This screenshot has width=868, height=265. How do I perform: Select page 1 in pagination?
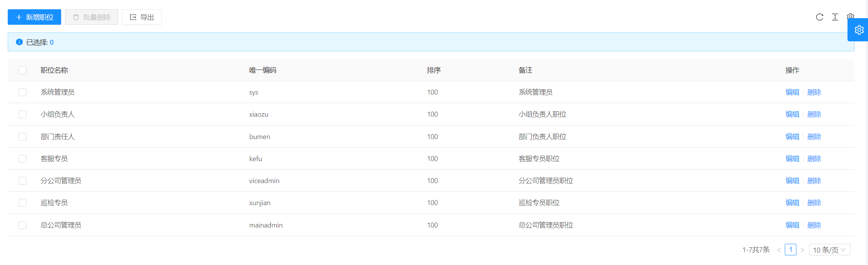pos(791,250)
